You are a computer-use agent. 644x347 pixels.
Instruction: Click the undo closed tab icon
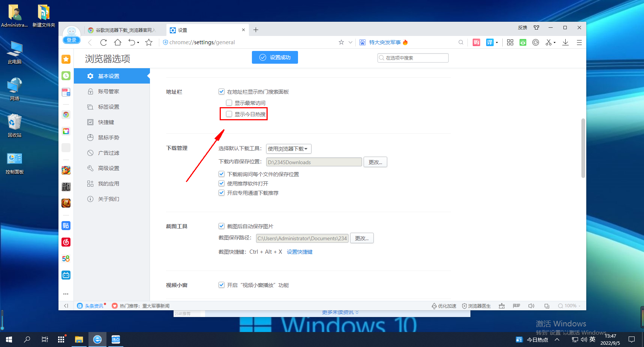point(132,42)
